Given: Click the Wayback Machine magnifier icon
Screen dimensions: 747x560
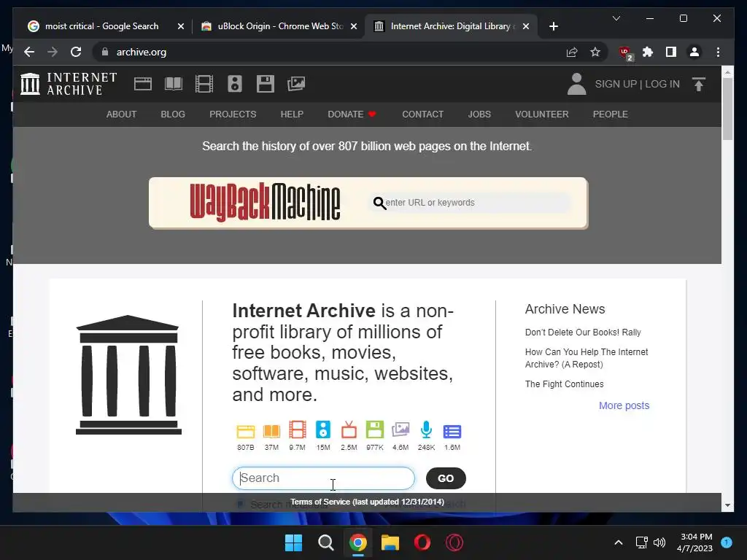Looking at the screenshot, I should (x=379, y=203).
